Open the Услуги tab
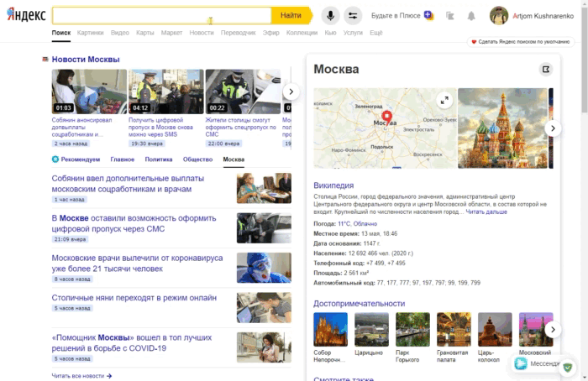The height and width of the screenshot is (381, 588). [x=353, y=33]
